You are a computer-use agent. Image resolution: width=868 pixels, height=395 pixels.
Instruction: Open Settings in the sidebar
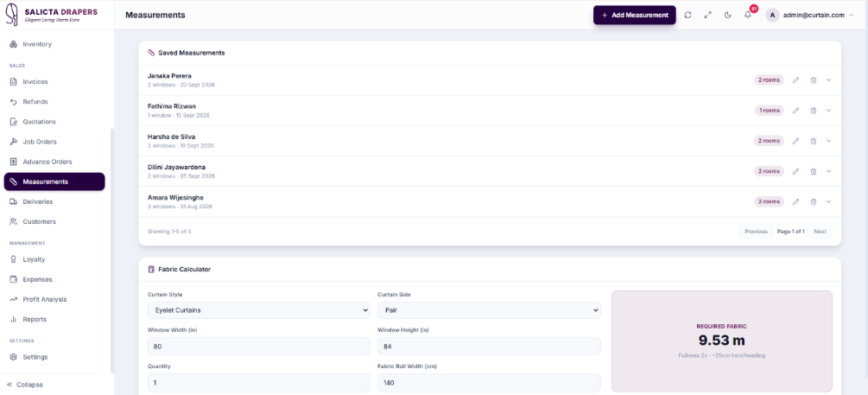[x=54, y=357]
